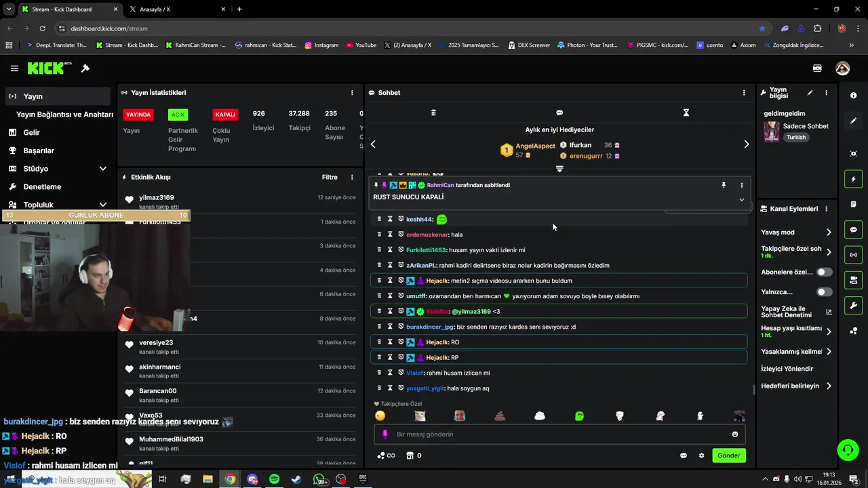Open chat settings gear near Gönder

(702, 455)
